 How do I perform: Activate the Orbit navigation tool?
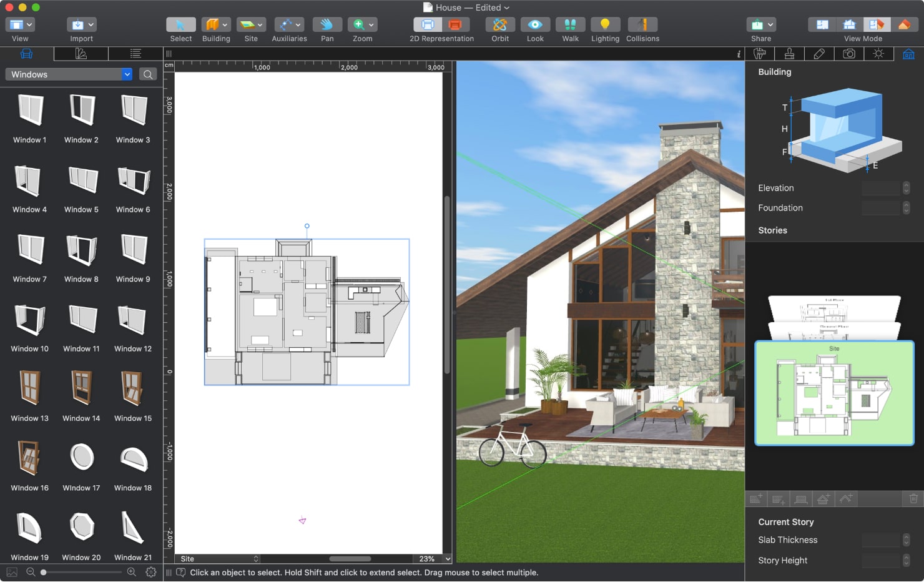(x=499, y=25)
